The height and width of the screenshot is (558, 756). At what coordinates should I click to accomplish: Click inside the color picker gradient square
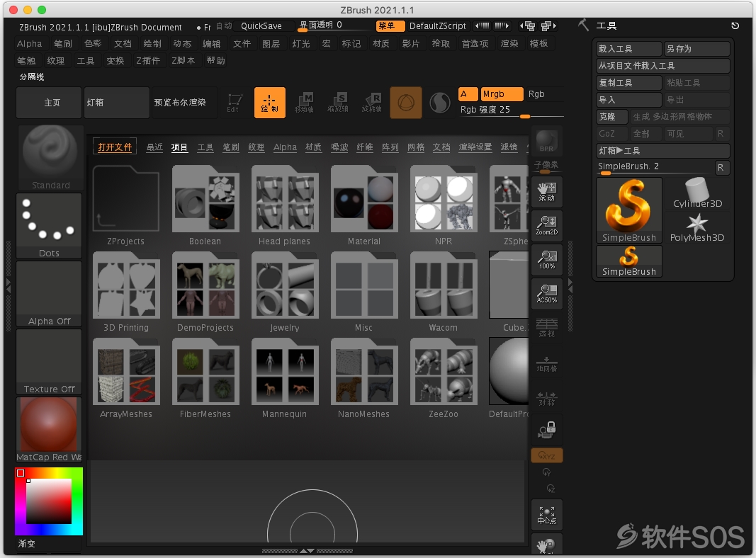(x=49, y=501)
